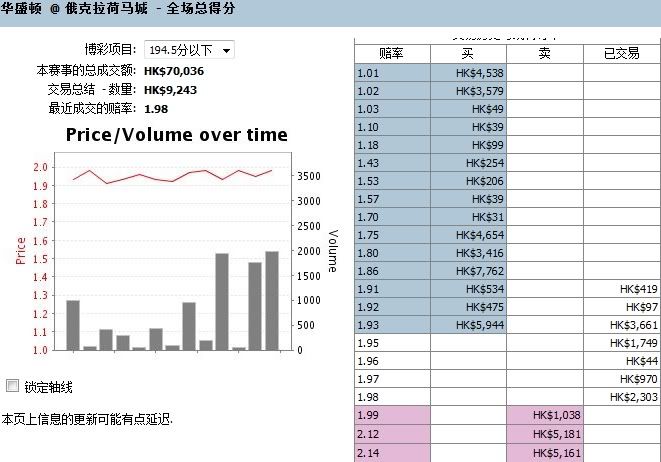Choose the HK$7,762 buy amount at odds 1.86
The image size is (661, 462).
tap(468, 270)
